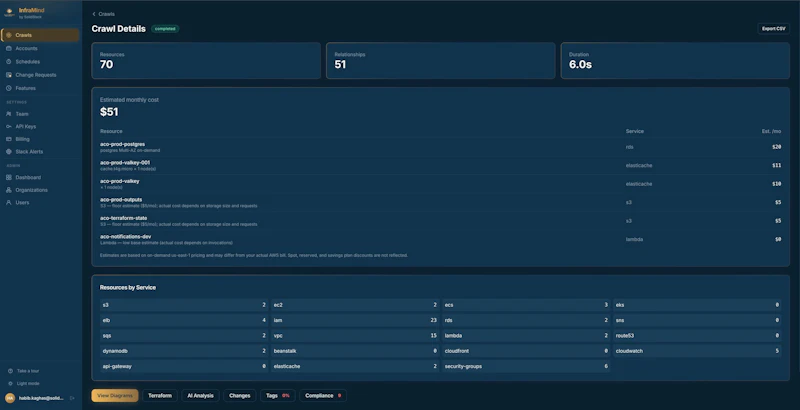Click the Change Requests icon
The width and height of the screenshot is (800, 410).
click(x=9, y=75)
